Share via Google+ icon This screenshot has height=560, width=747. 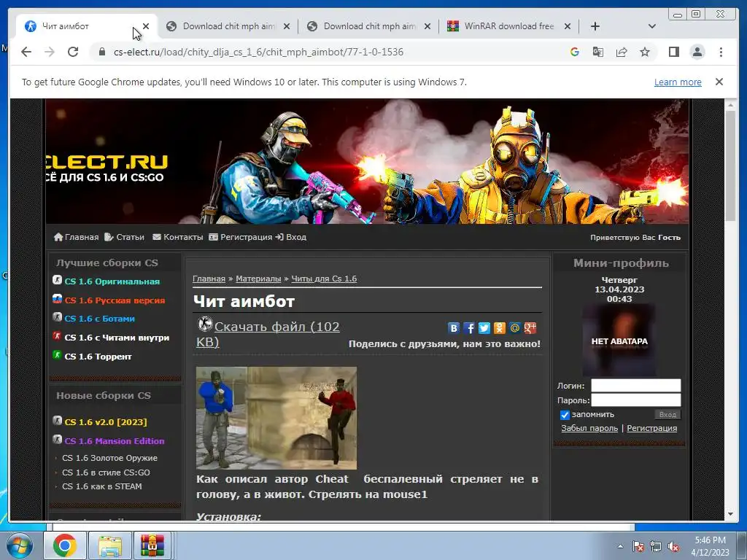click(530, 327)
